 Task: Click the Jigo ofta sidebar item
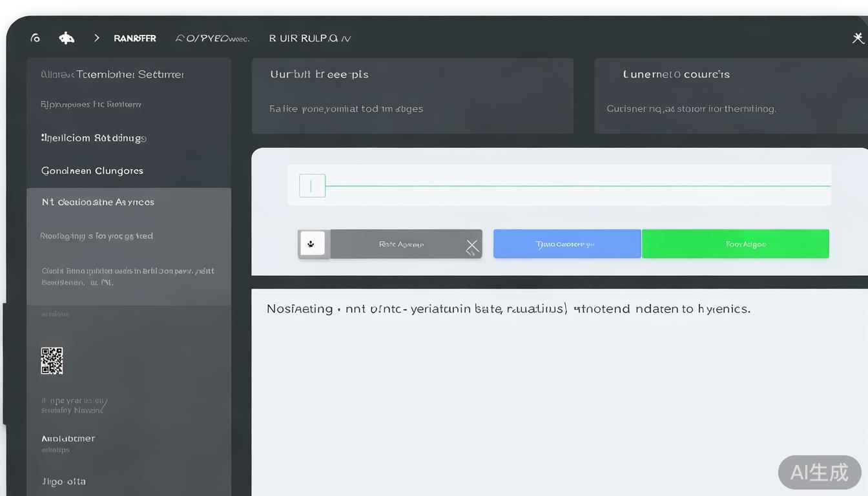coord(63,481)
